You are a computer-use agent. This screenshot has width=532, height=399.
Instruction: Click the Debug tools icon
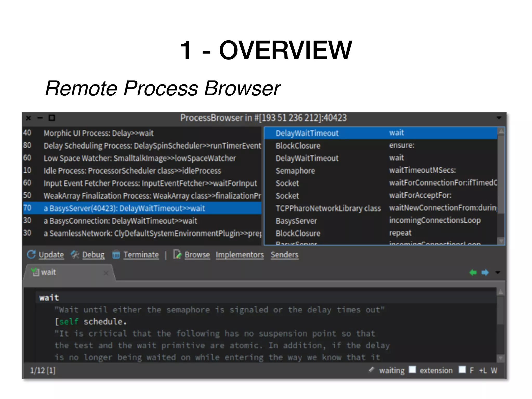(75, 255)
